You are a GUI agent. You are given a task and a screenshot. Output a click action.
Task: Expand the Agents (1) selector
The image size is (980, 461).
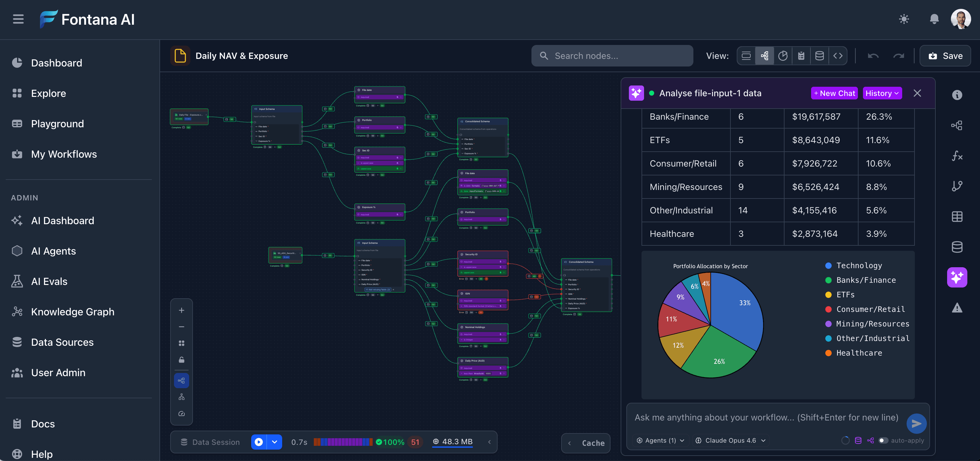click(x=661, y=440)
